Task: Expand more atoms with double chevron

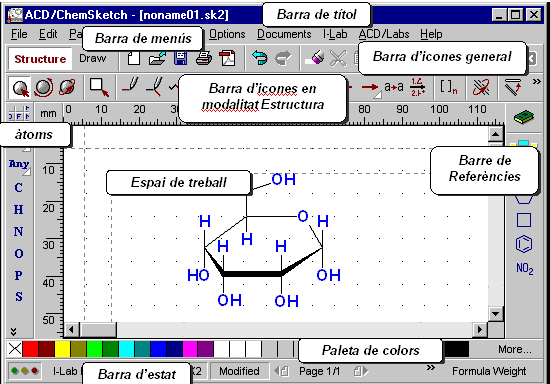Action: point(14,331)
